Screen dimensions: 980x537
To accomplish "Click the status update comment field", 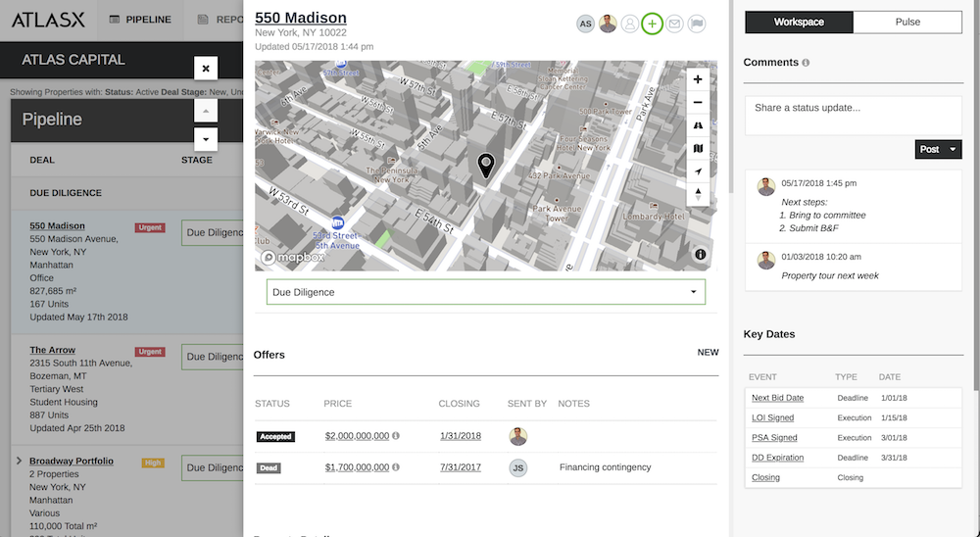I will (853, 115).
